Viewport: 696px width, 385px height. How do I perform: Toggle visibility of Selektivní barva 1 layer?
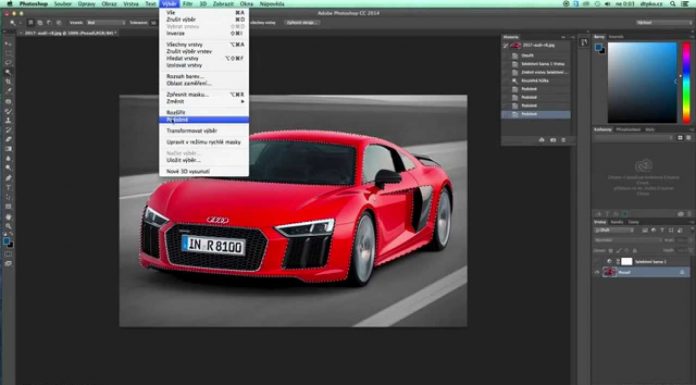pyautogui.click(x=597, y=262)
